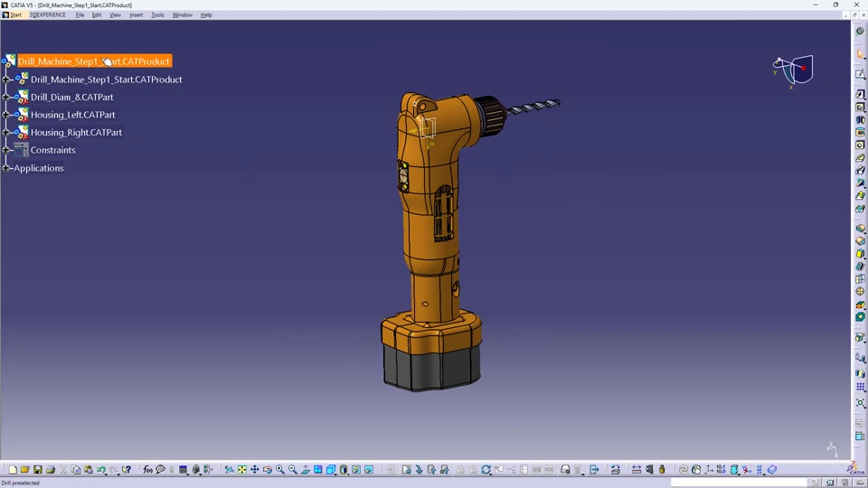Open the 3DEXPERIENCE menu

coord(48,15)
